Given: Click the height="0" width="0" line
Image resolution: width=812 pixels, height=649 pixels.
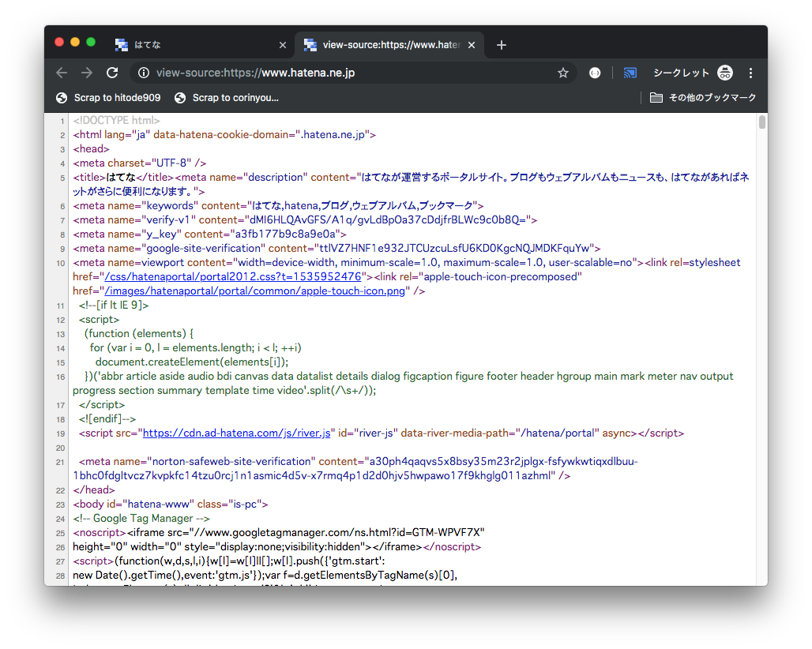Looking at the screenshot, I should click(x=277, y=547).
